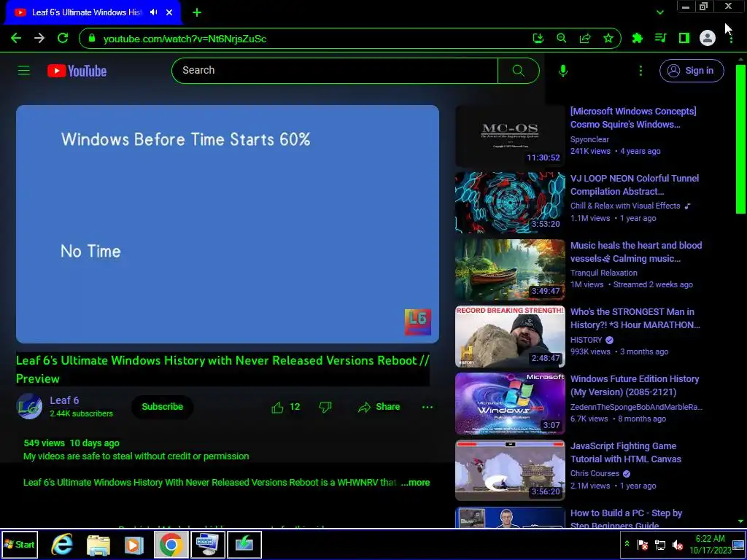Open Spyonclear channel name

coord(589,139)
